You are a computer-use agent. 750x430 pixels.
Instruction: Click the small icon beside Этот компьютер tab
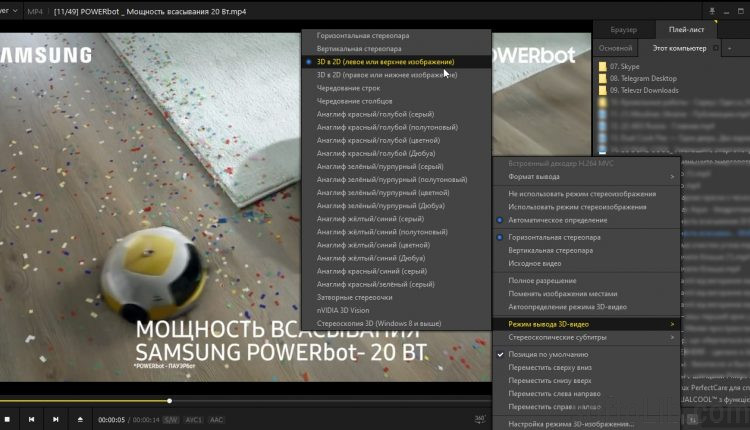pyautogui.click(x=716, y=48)
